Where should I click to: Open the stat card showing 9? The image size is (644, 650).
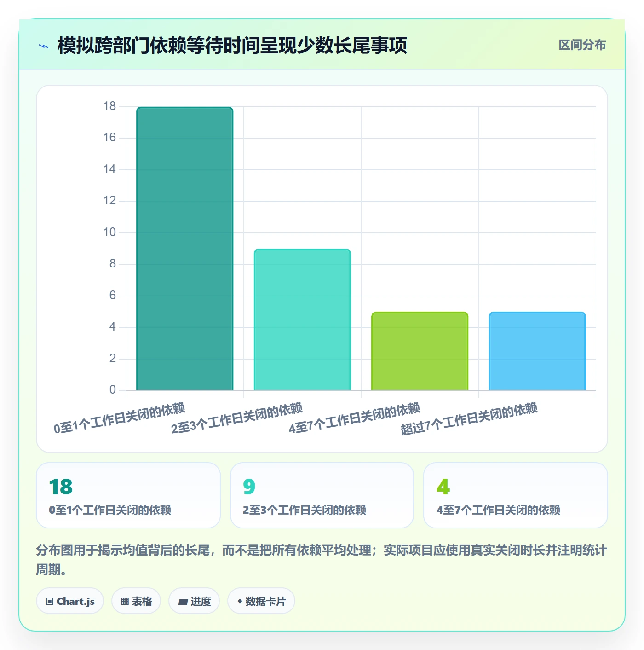click(322, 495)
